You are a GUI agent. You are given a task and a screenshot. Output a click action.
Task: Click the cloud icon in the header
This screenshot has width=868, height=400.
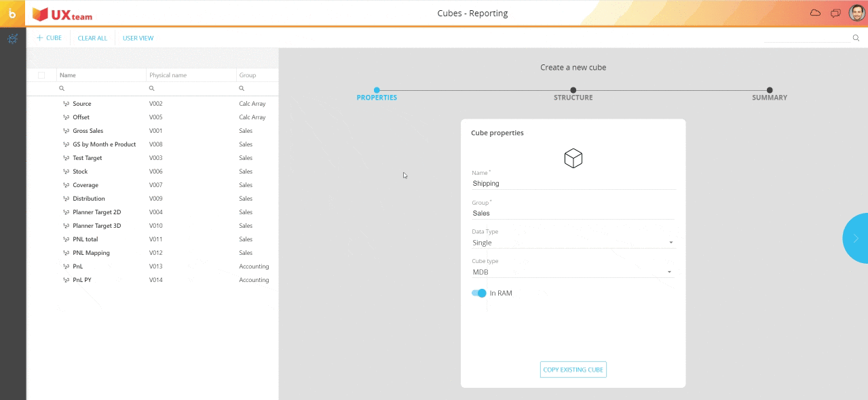tap(815, 13)
